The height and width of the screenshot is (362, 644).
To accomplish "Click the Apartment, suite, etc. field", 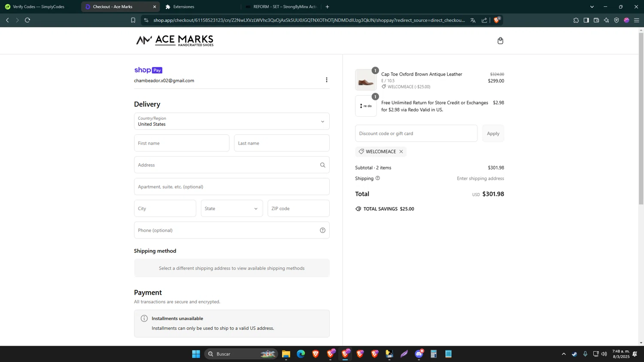I will 232,187.
